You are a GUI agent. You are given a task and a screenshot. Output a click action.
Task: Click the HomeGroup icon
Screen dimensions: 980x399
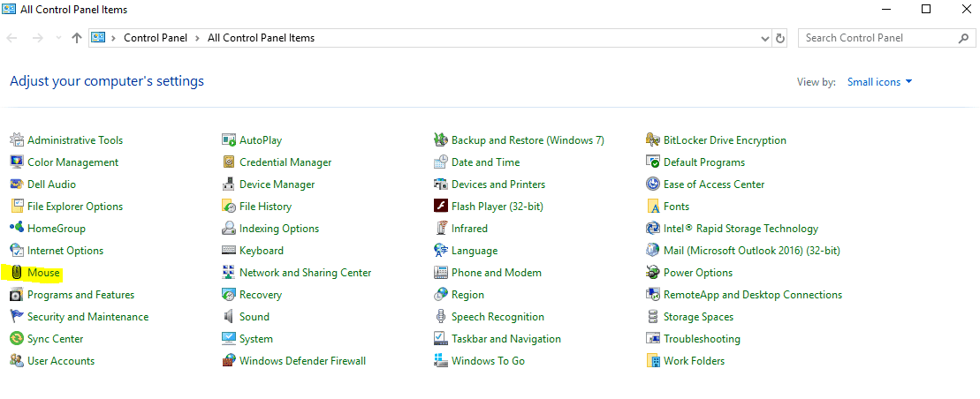pos(17,228)
